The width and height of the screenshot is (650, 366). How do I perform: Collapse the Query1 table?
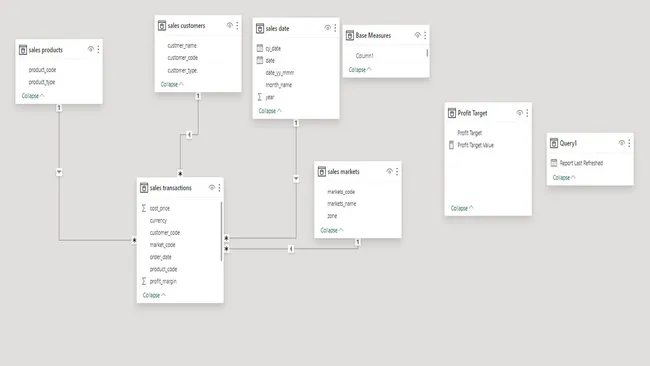(564, 177)
